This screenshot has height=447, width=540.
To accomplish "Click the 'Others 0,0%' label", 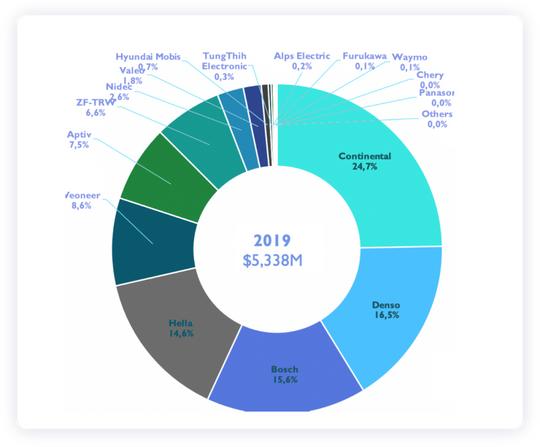I will click(x=437, y=119).
